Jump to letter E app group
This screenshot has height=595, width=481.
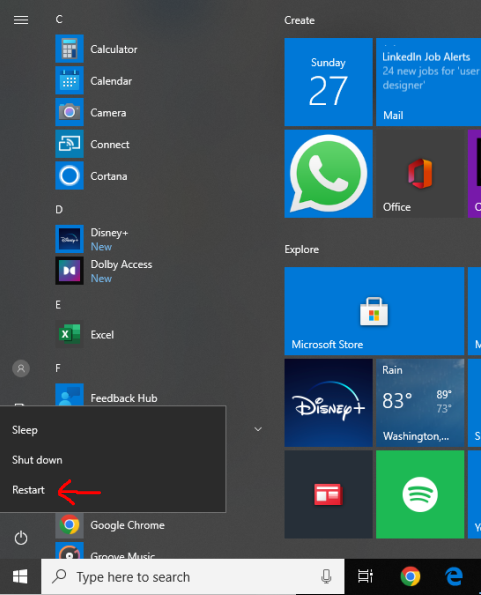(x=58, y=305)
